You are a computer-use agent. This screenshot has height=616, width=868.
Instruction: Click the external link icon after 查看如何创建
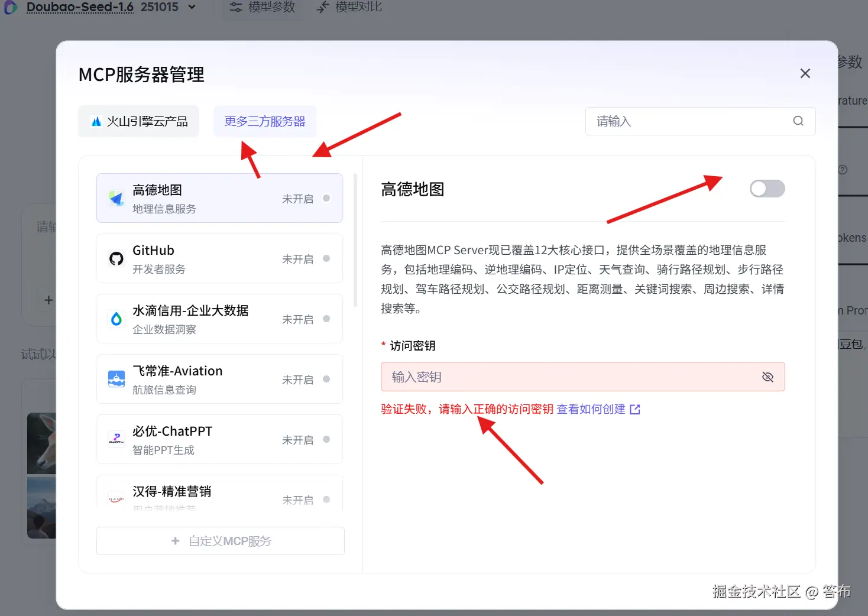point(635,409)
